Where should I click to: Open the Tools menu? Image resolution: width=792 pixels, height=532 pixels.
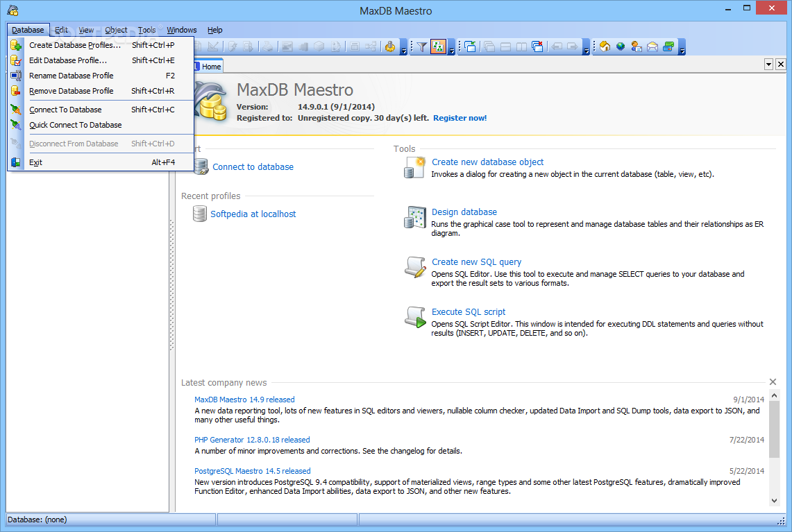pyautogui.click(x=147, y=30)
